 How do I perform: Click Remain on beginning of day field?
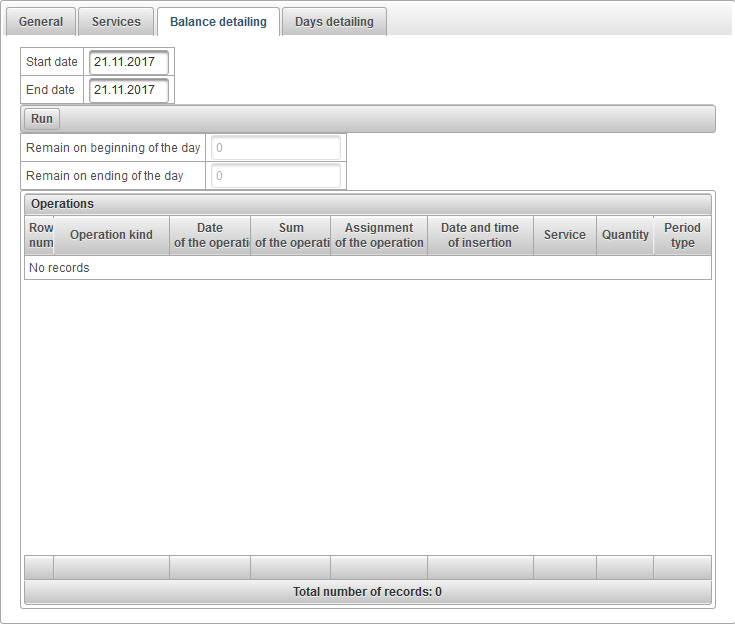point(276,148)
